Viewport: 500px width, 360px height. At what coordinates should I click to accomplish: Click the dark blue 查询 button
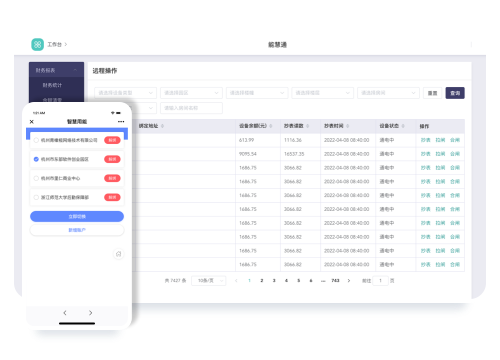click(455, 93)
